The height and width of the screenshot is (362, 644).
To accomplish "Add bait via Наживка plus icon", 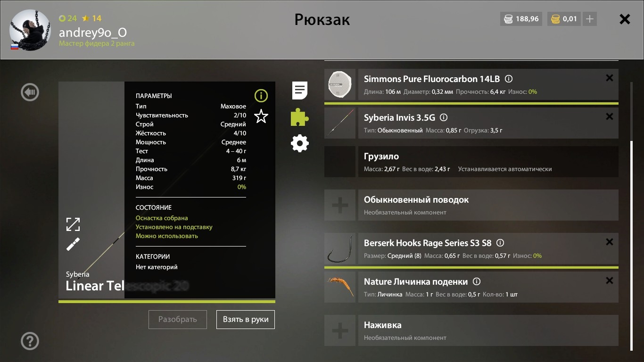I will pyautogui.click(x=340, y=330).
